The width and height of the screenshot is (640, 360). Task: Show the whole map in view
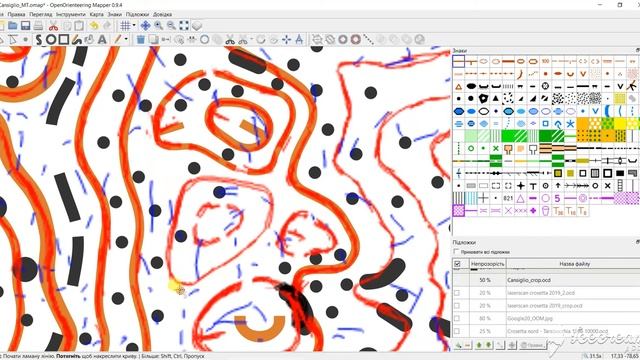184,26
